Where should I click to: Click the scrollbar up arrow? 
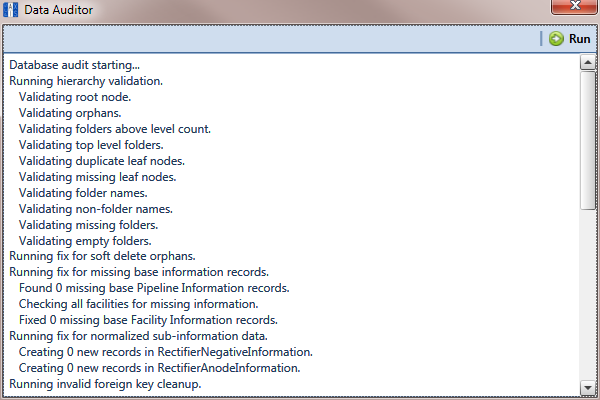(588, 62)
